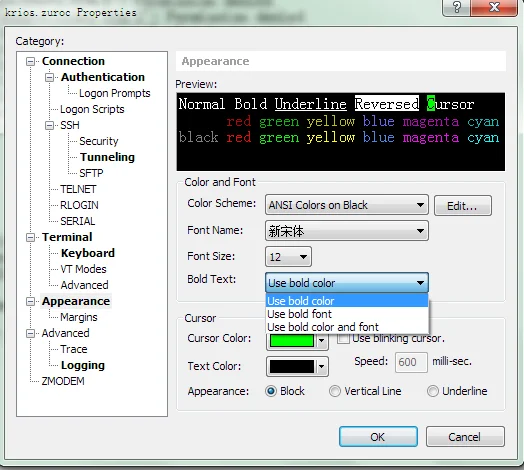The height and width of the screenshot is (470, 524).
Task: Select the Appearance category label
Action: [76, 301]
